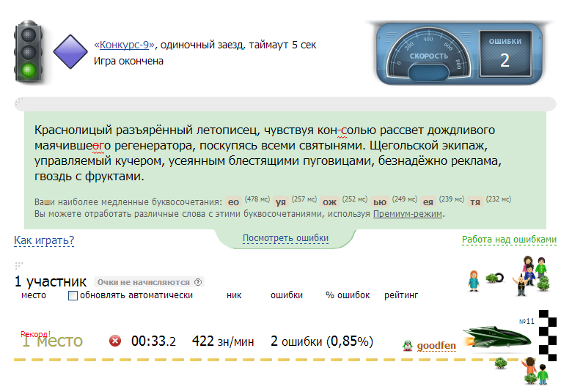
Task: Select the slow letter pair 'тя'
Action: click(474, 202)
